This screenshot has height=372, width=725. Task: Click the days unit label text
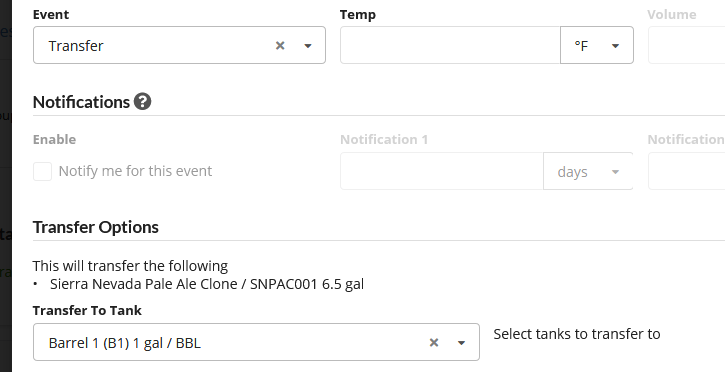coord(572,172)
